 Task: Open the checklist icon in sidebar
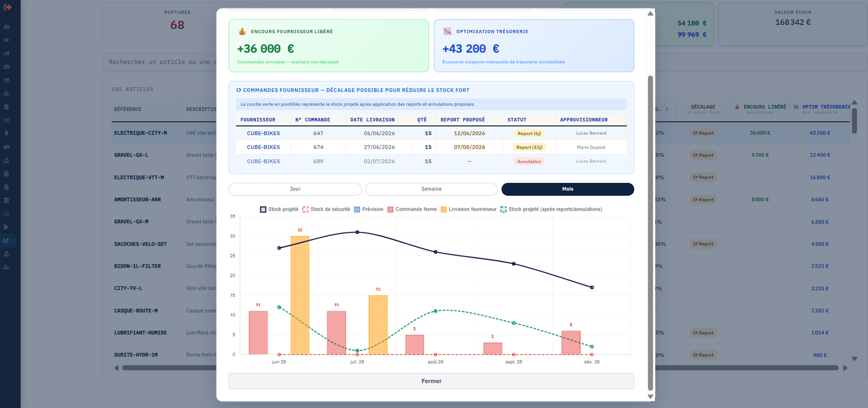click(7, 214)
